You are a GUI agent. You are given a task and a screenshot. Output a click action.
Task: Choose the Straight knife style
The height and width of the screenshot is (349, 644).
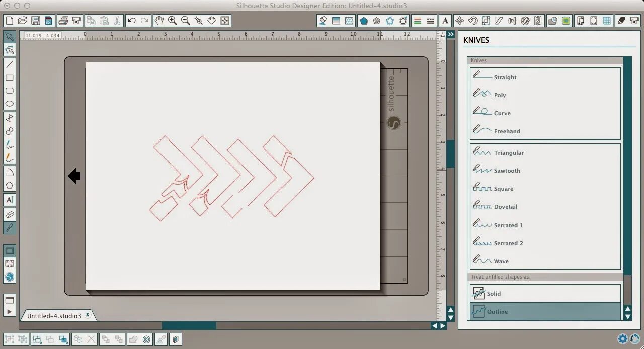505,77
